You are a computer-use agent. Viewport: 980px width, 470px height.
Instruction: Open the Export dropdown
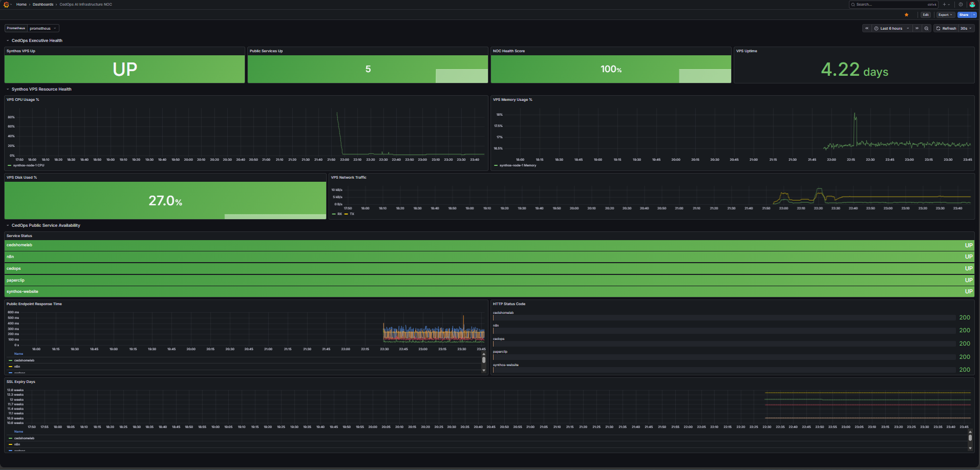tap(945, 15)
